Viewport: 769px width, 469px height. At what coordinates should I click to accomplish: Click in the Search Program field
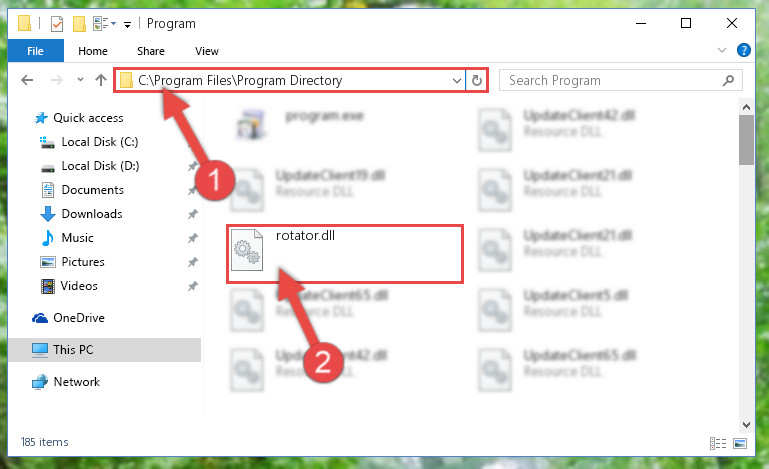613,80
